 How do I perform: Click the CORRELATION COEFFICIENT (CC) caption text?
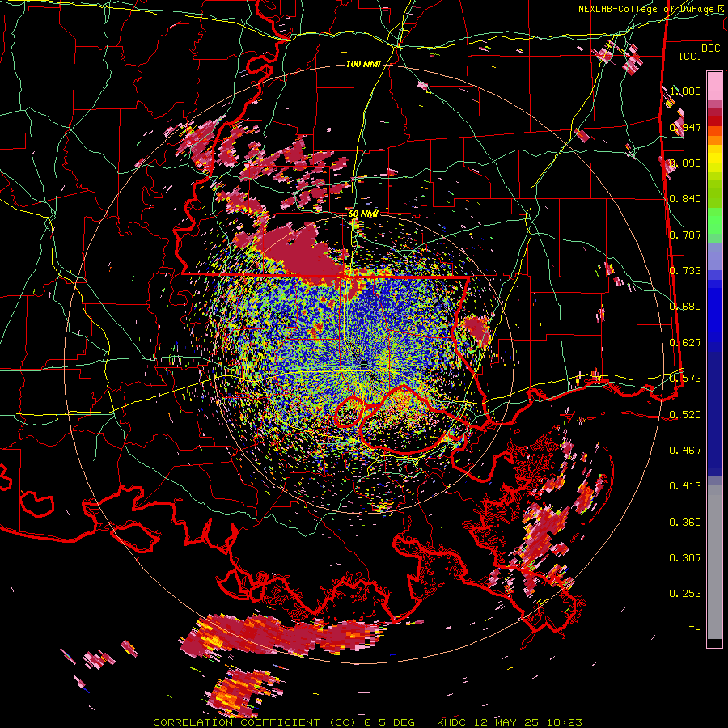[x=255, y=722]
